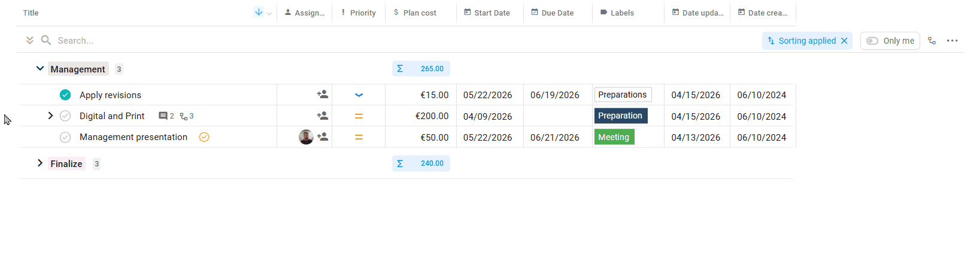This screenshot has height=258, width=980.
Task: Collapse the Management group
Action: click(x=40, y=68)
